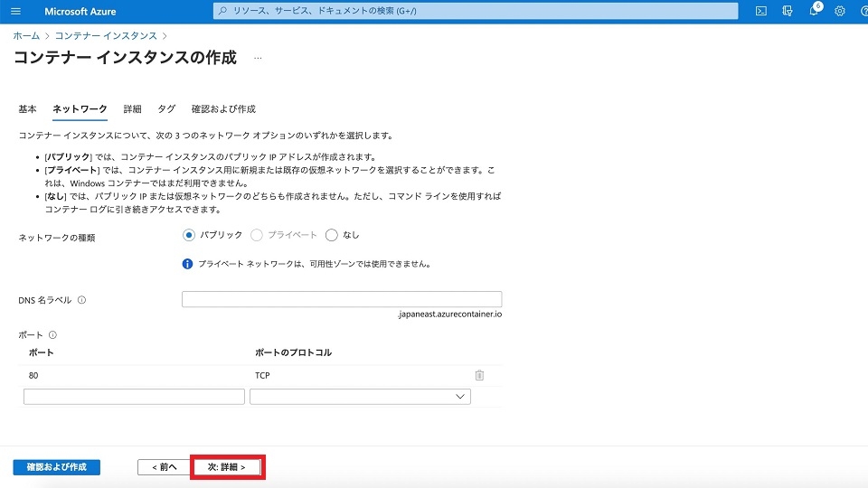Image resolution: width=868 pixels, height=488 pixels.
Task: Click the ネットワークの種類 label
Action: pyautogui.click(x=57, y=238)
